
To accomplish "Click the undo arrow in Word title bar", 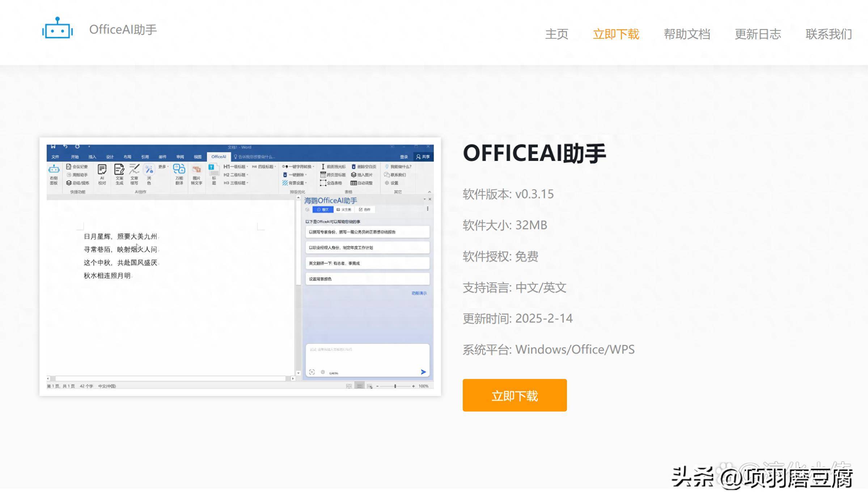I will pos(65,146).
